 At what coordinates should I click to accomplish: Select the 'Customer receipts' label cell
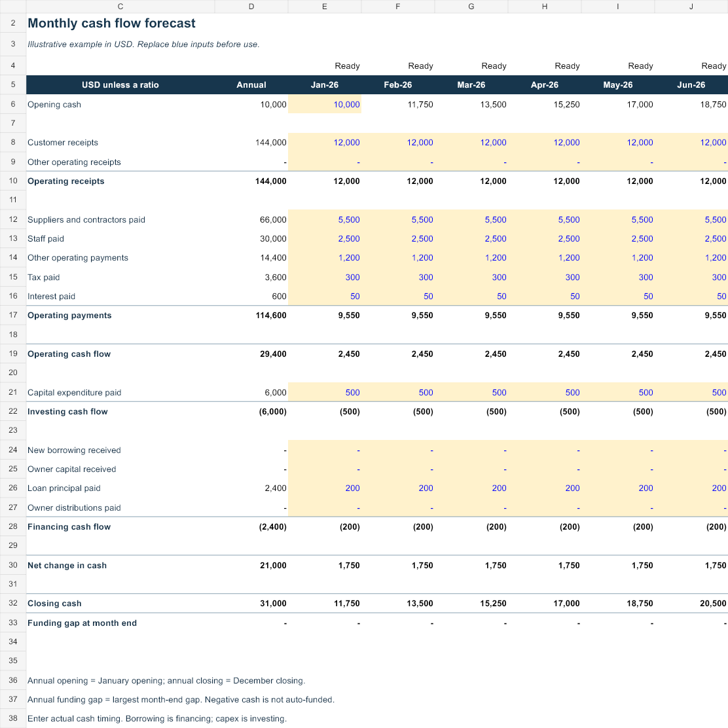[x=120, y=143]
